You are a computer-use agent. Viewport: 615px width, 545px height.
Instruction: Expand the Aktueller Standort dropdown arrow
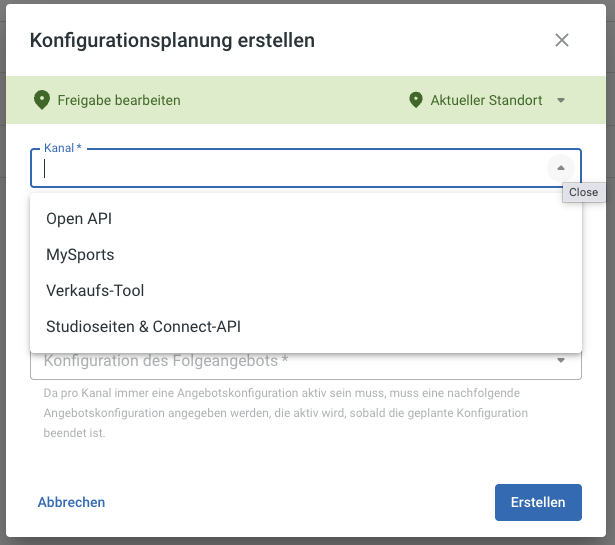coord(561,100)
